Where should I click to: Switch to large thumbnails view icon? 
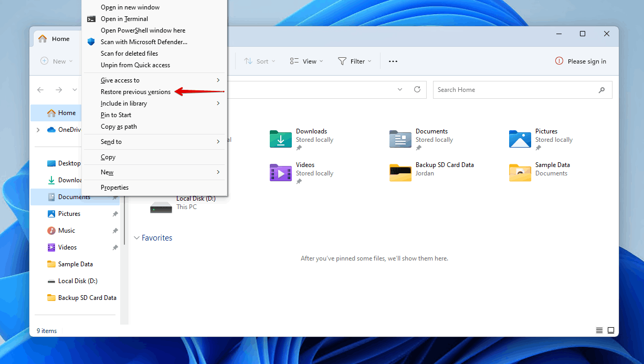[x=611, y=330]
